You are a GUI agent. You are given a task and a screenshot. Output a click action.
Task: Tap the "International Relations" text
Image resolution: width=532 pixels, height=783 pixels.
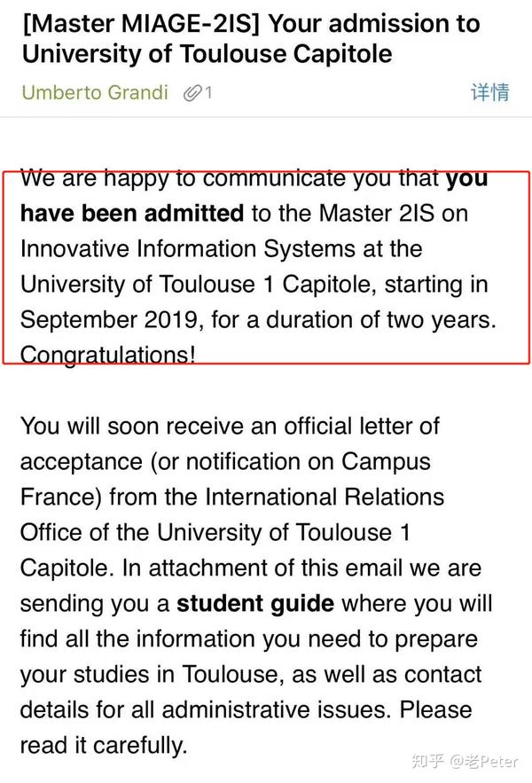click(x=325, y=497)
